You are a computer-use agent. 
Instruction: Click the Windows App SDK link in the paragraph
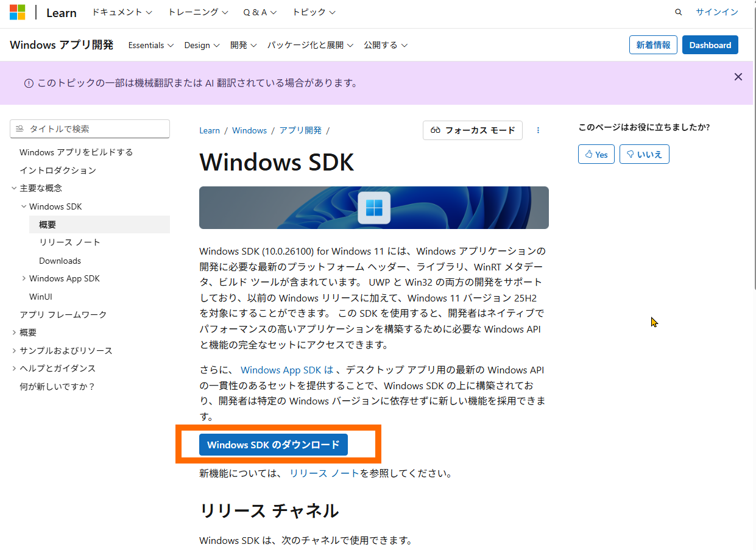[282, 370]
